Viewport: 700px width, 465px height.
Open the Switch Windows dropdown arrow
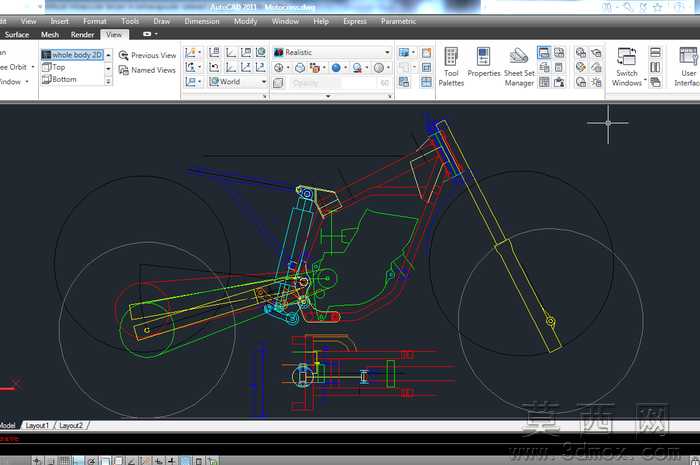(645, 80)
